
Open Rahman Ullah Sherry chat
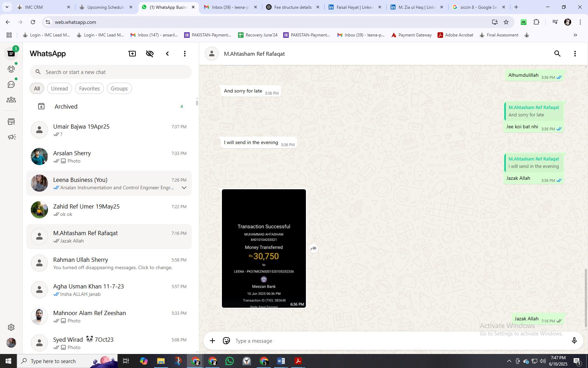(x=109, y=263)
